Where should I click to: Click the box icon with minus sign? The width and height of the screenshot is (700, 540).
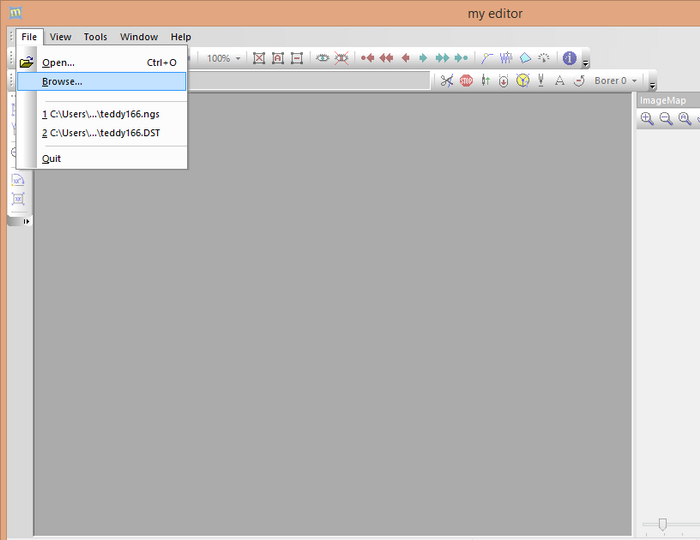(297, 58)
